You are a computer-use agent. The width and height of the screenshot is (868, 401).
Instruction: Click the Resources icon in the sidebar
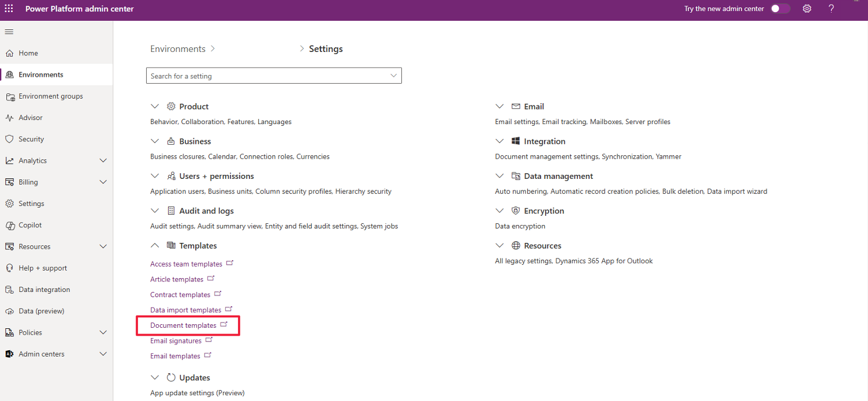point(9,246)
